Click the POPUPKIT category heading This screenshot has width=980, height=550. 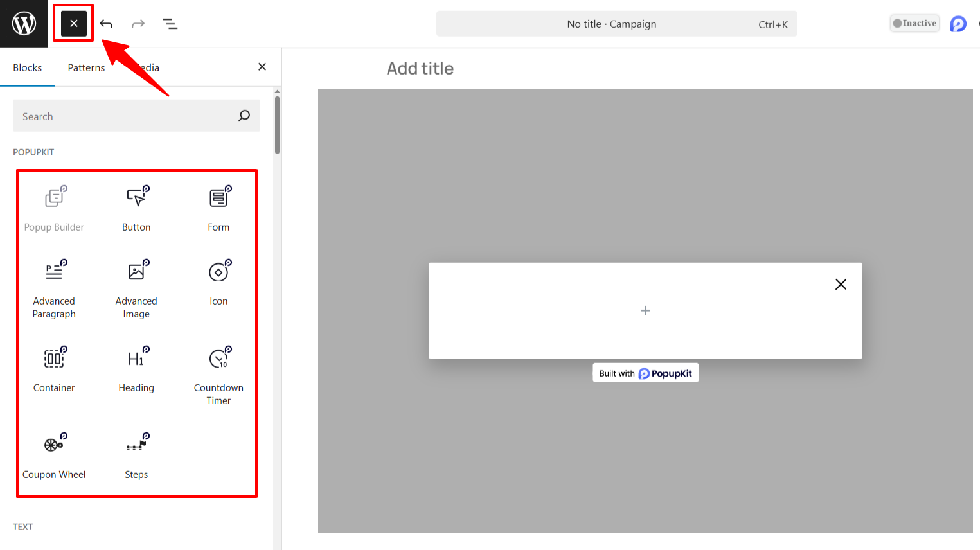[x=33, y=152]
